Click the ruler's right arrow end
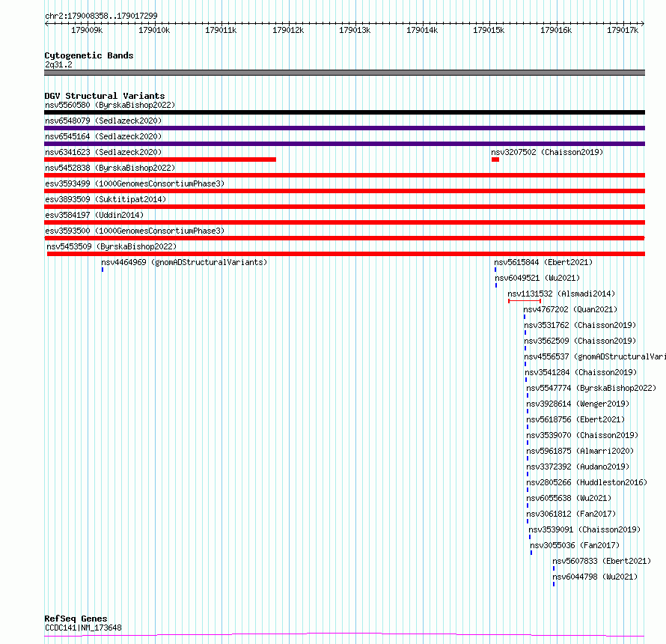Viewport: 666px width, 644px height. (x=643, y=23)
